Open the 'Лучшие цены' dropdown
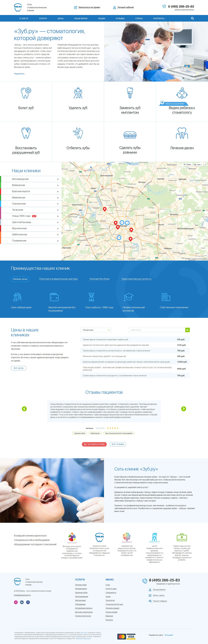This screenshot has width=208, height=644. click(x=96, y=330)
